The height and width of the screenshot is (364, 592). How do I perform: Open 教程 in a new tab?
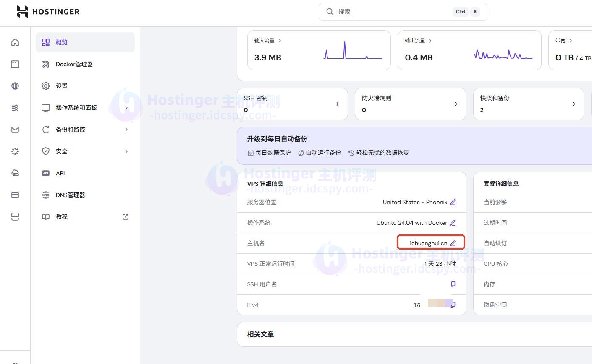point(125,216)
